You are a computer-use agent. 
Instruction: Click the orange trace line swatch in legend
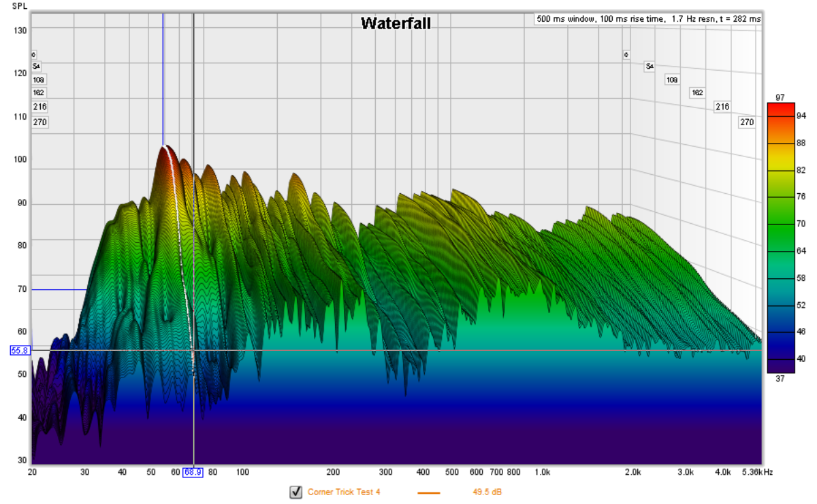pyautogui.click(x=428, y=492)
